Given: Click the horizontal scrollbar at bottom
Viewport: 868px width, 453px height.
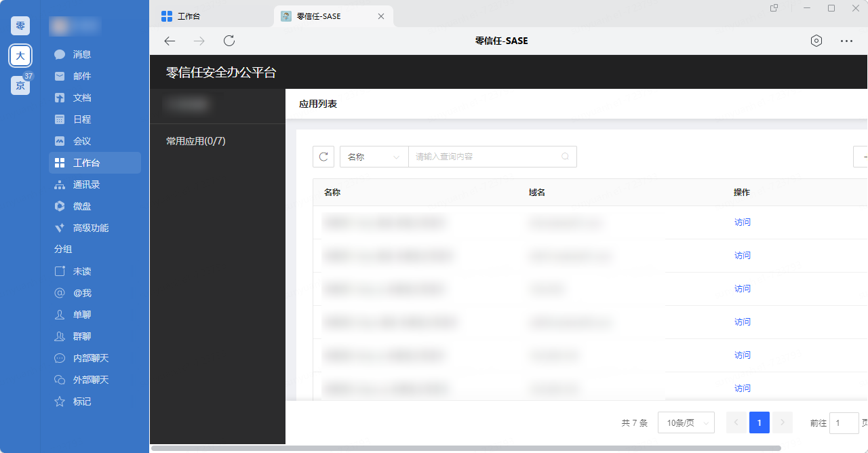Looking at the screenshot, I should point(465,448).
